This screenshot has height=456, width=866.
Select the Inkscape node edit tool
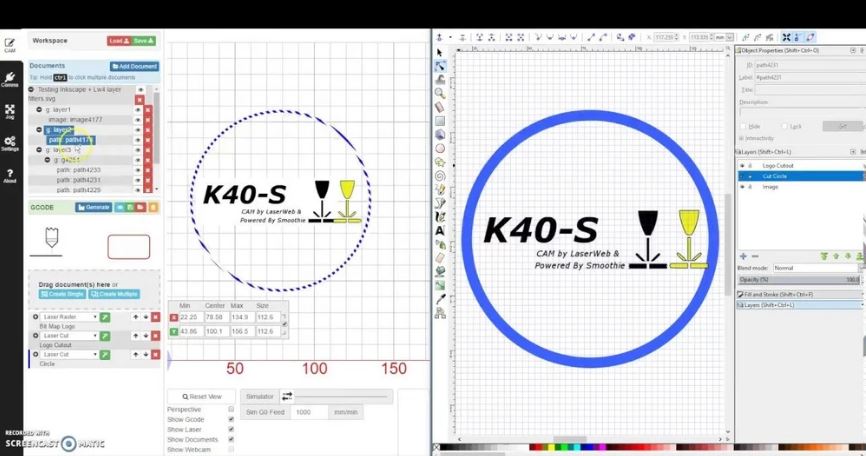pyautogui.click(x=440, y=66)
